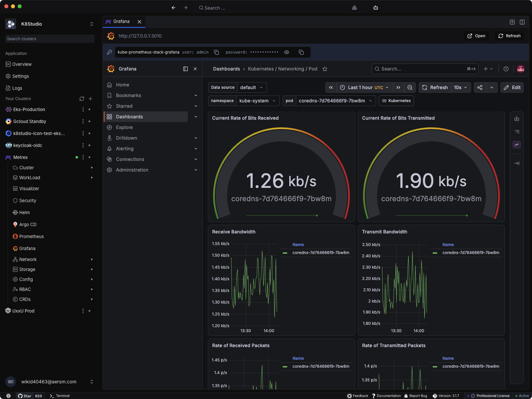
Task: Open the account switcher for wikid40463
Action: click(x=92, y=382)
